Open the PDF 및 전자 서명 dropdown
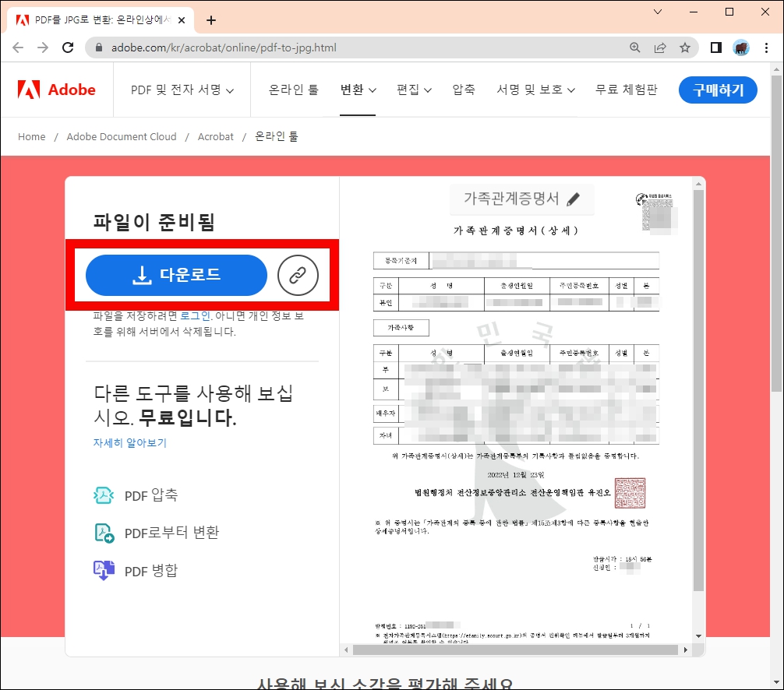 pyautogui.click(x=182, y=90)
